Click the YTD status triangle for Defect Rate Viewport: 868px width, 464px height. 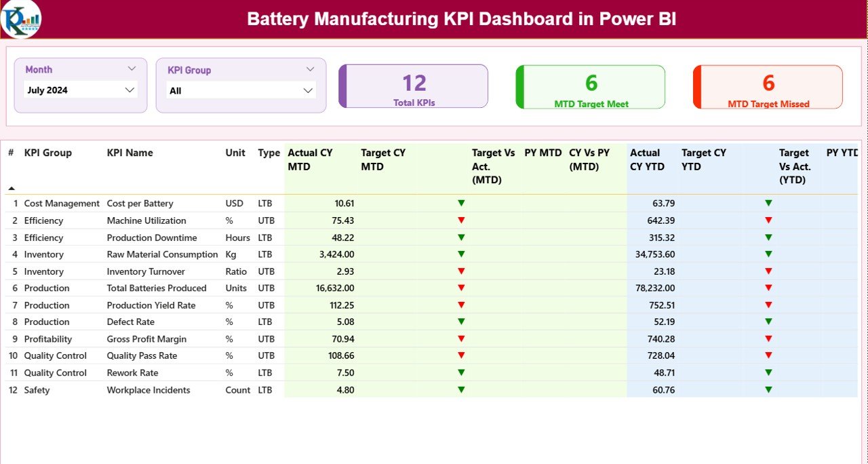[768, 322]
